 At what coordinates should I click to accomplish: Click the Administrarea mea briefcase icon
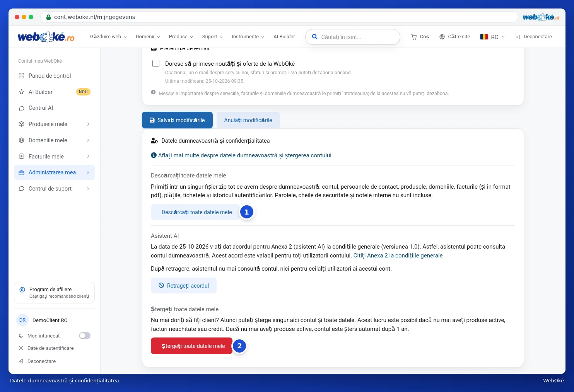22,172
